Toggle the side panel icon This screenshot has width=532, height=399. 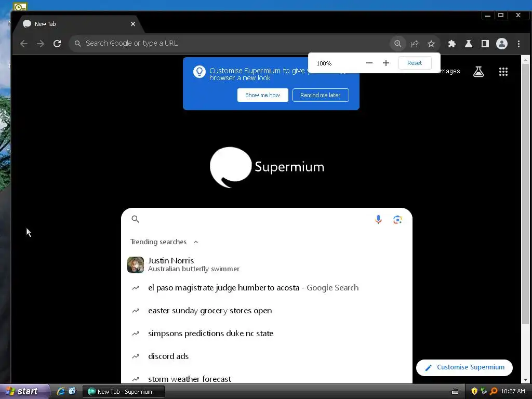point(485,44)
